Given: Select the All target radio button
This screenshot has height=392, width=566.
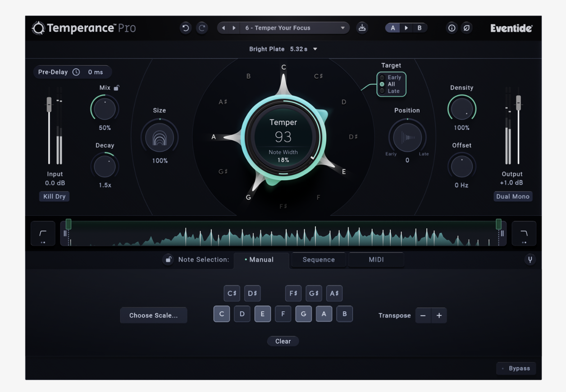Looking at the screenshot, I should click(x=382, y=84).
